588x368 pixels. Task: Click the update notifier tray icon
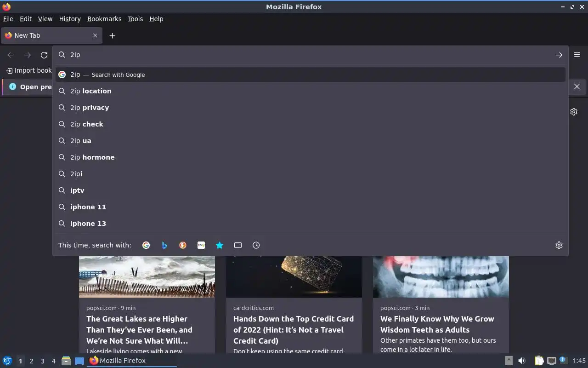[x=564, y=360]
